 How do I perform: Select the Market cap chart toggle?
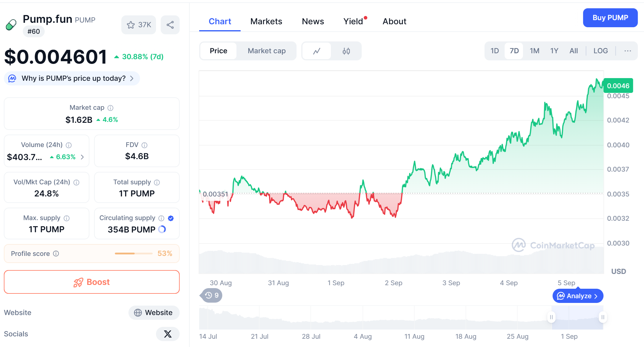click(x=267, y=51)
